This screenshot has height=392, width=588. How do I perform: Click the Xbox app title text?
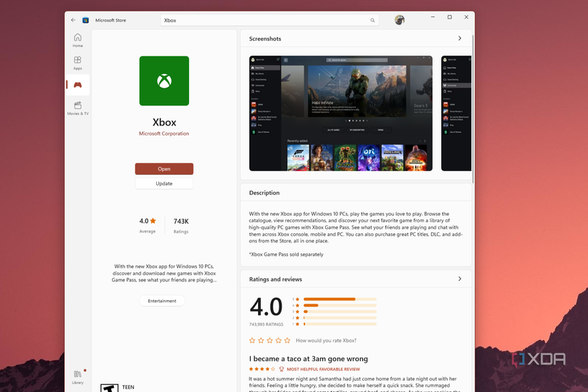(x=164, y=123)
